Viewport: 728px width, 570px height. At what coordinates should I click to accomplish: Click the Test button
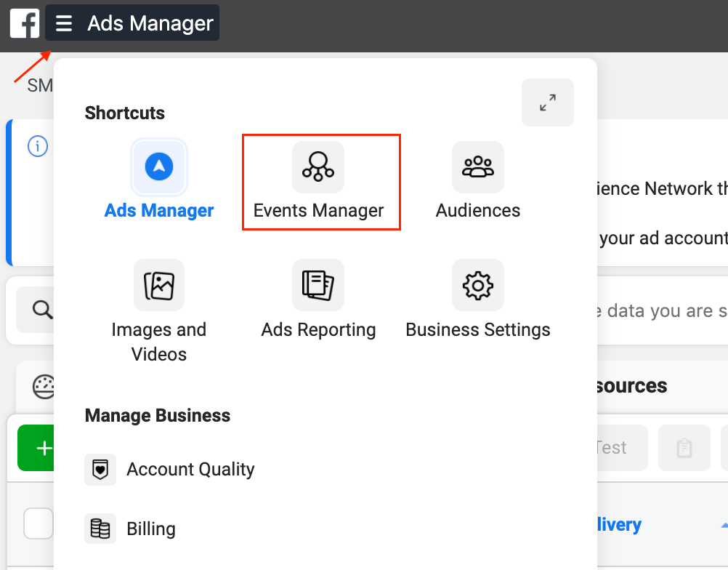pos(622,448)
